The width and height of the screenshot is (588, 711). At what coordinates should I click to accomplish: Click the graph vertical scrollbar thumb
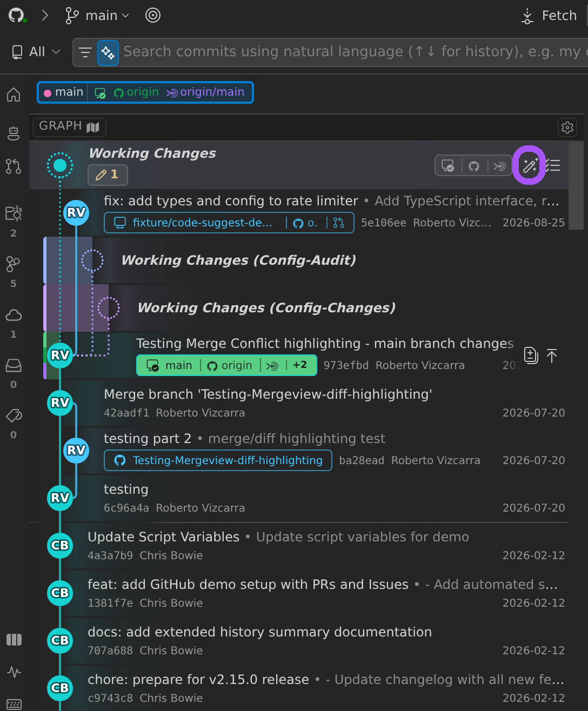(576, 185)
